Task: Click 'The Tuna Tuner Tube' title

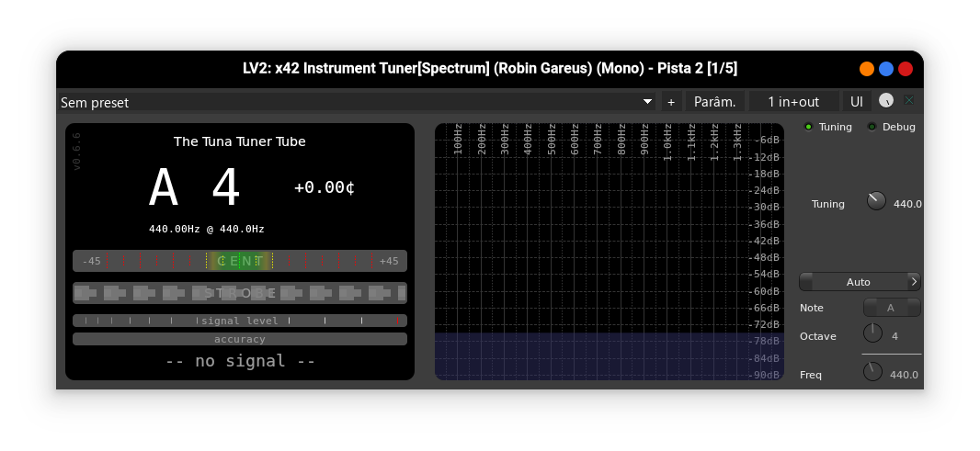Action: coord(240,141)
